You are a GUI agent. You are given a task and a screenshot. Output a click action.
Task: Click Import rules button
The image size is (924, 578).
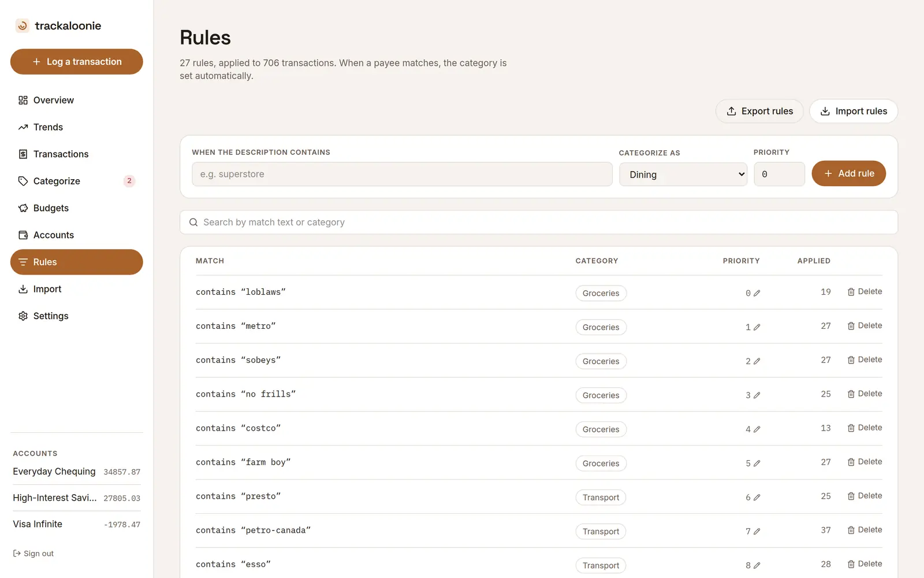[x=854, y=111]
